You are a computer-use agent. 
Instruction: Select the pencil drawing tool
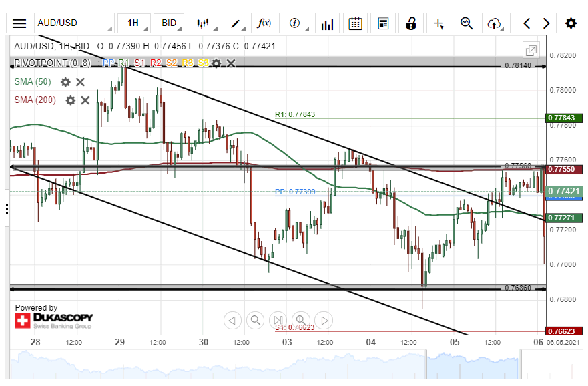pos(236,23)
